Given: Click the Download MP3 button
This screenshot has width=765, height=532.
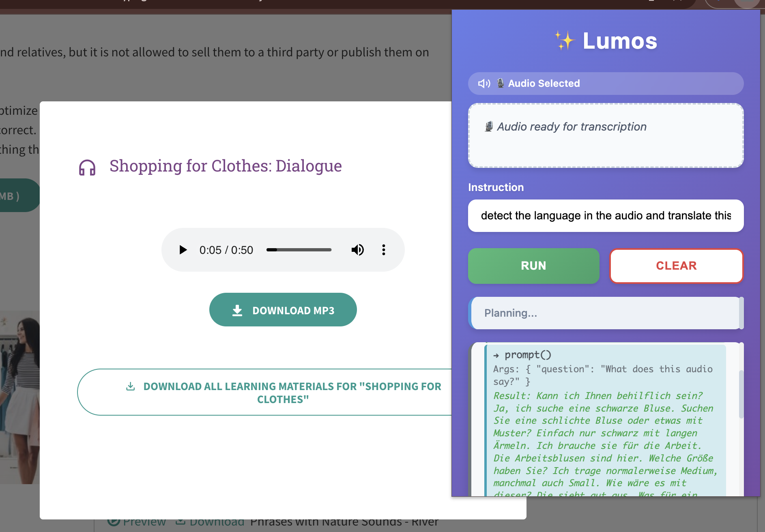Looking at the screenshot, I should (x=283, y=310).
